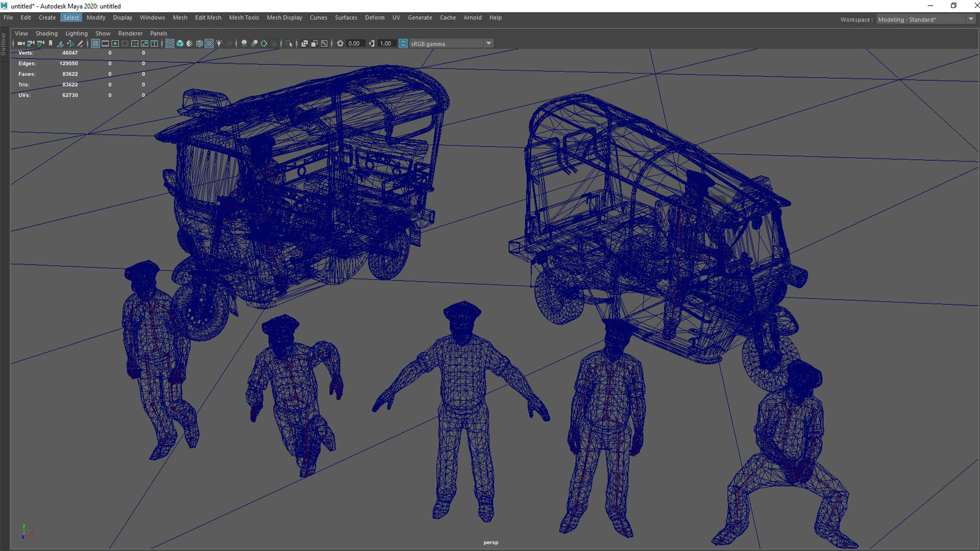This screenshot has width=980, height=551.
Task: Toggle the viewport Grid display icon
Action: (95, 43)
